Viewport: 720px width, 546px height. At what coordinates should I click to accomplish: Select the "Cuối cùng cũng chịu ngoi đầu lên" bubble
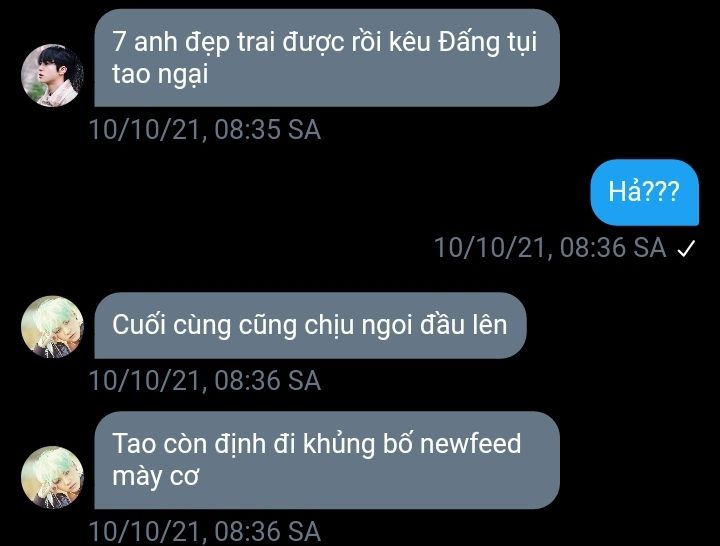coord(310,326)
